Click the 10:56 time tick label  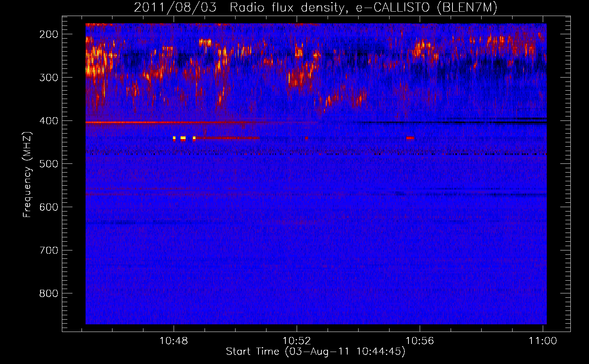point(420,341)
